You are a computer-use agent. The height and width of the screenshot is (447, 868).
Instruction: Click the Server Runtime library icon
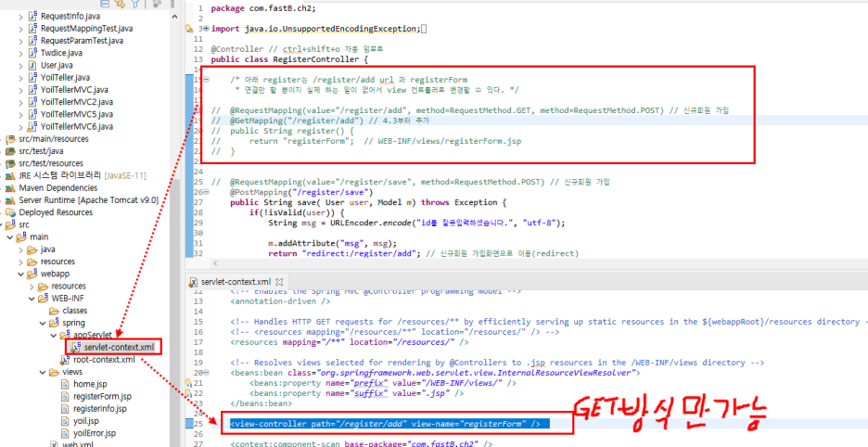[x=10, y=200]
